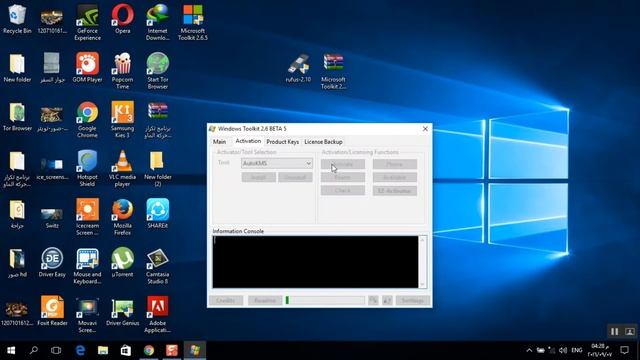
Task: Pause the recording with the pause button
Action: 614,331
